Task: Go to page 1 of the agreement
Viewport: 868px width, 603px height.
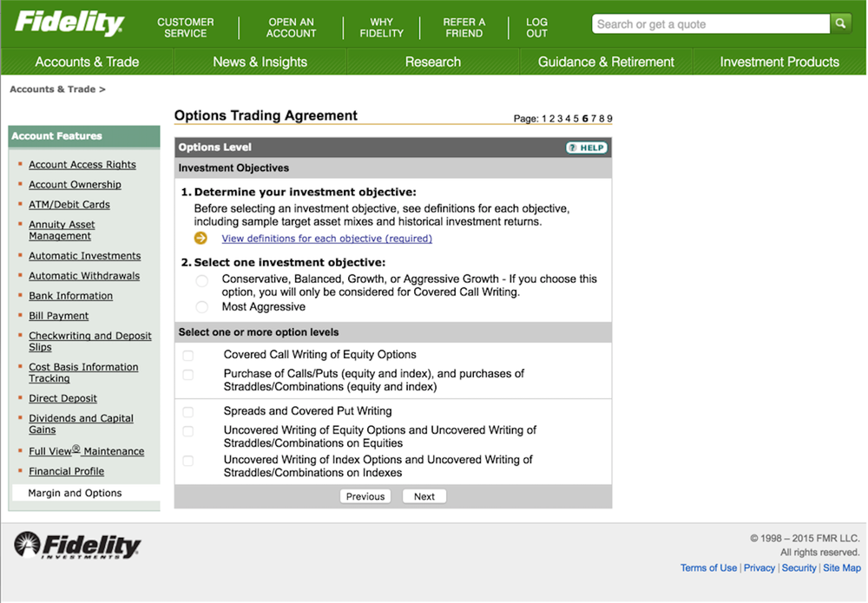Action: pyautogui.click(x=543, y=118)
